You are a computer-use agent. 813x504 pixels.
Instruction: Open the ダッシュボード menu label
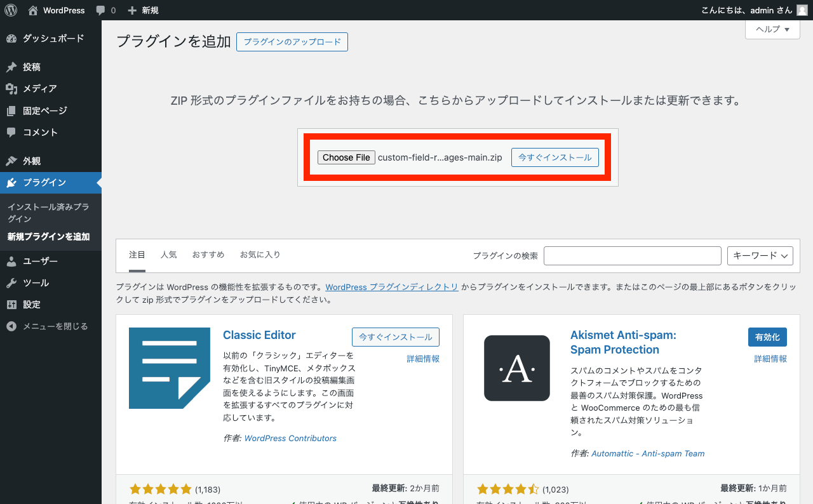click(x=53, y=39)
